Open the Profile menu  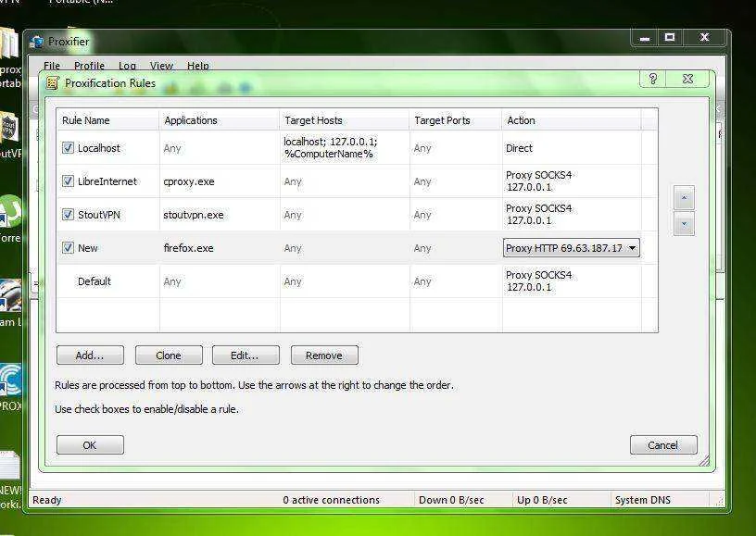coord(89,66)
